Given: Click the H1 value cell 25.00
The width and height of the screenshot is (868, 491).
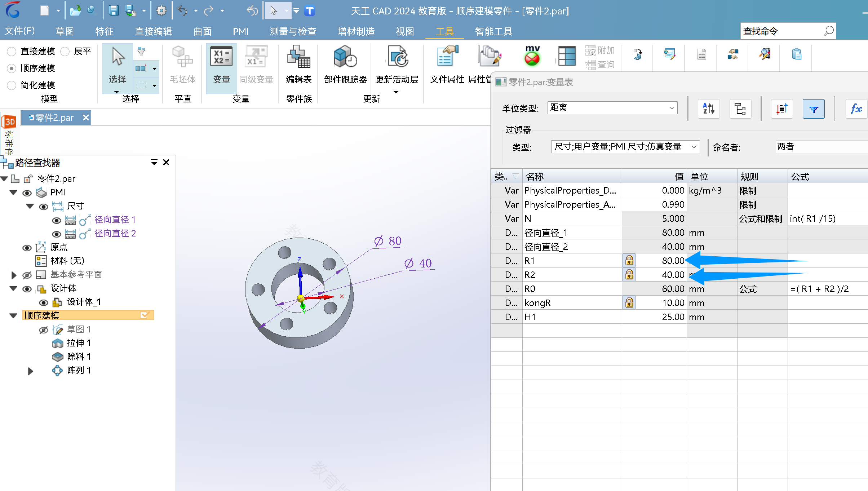Looking at the screenshot, I should click(x=654, y=317).
